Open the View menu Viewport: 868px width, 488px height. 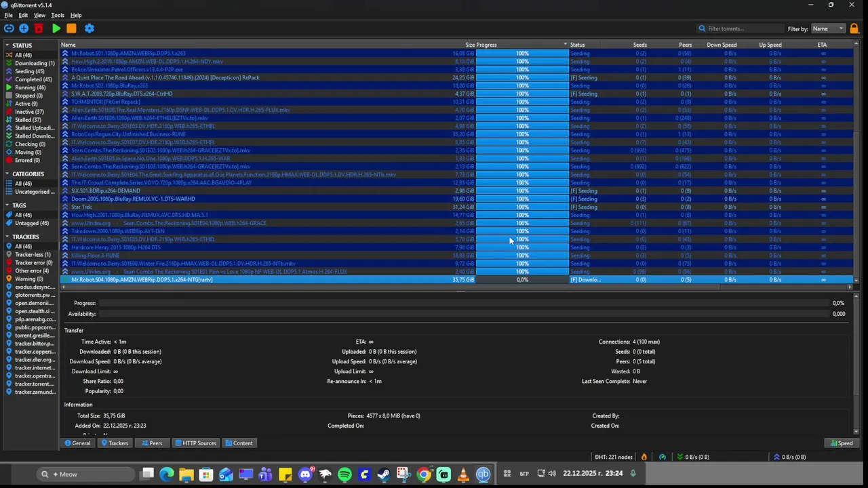point(40,15)
